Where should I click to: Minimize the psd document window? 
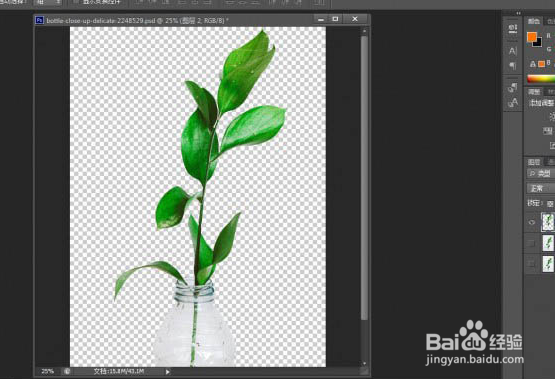coord(321,19)
